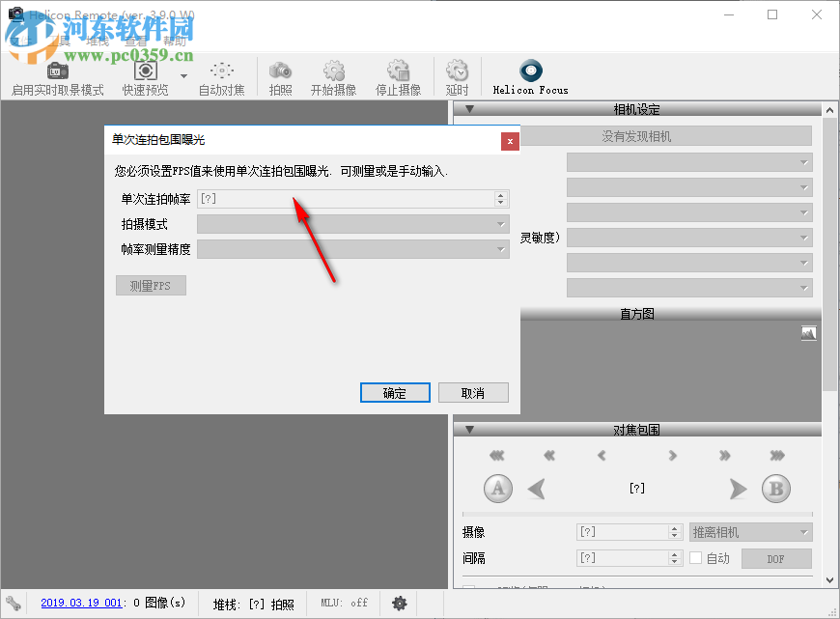This screenshot has width=840, height=619.
Task: Click the 单次连拍帧率 stepper up arrow
Action: (x=501, y=194)
